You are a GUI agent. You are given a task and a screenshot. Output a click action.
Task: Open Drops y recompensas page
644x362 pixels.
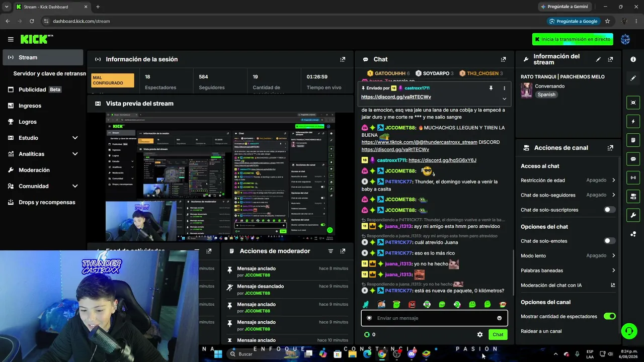(x=43, y=202)
